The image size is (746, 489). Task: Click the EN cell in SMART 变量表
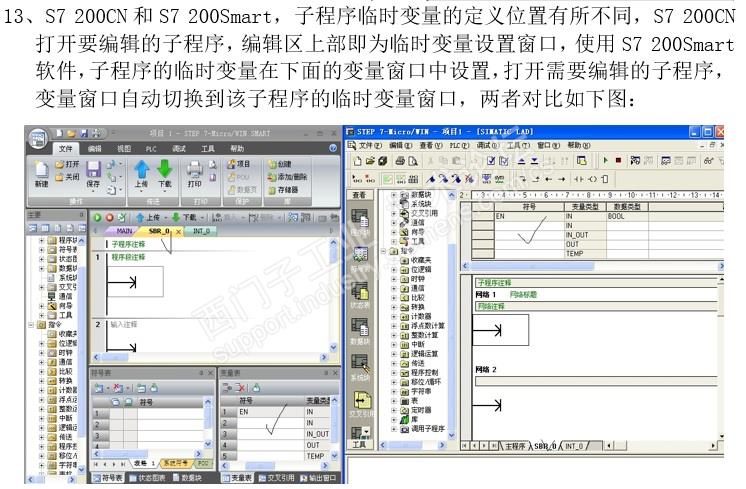[270, 412]
